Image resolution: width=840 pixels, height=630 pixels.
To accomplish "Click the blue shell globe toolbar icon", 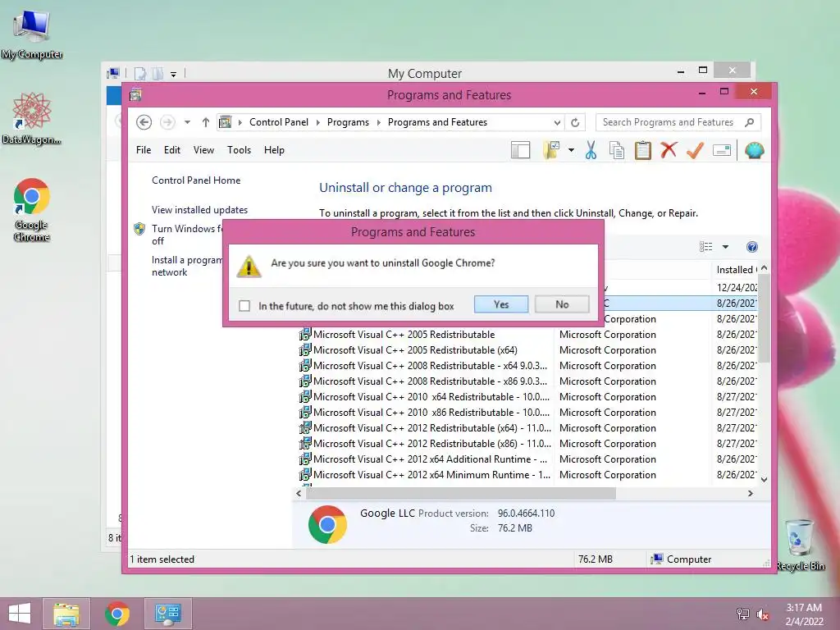I will coord(754,151).
